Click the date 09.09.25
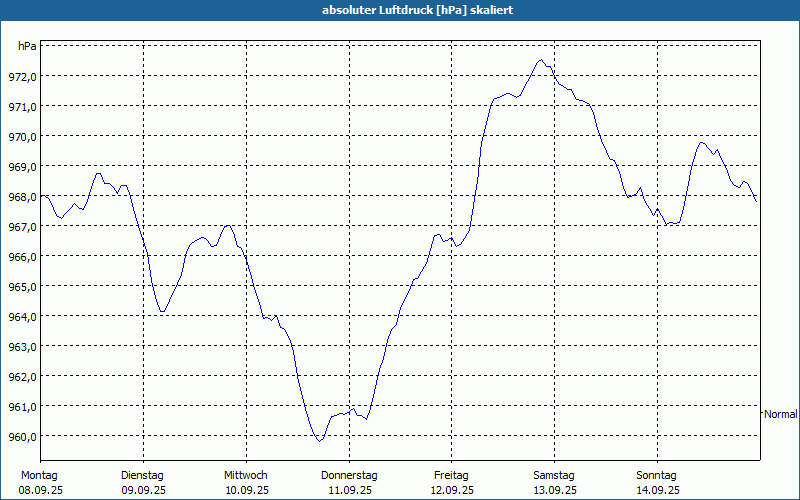This screenshot has height=500, width=800. 143,490
